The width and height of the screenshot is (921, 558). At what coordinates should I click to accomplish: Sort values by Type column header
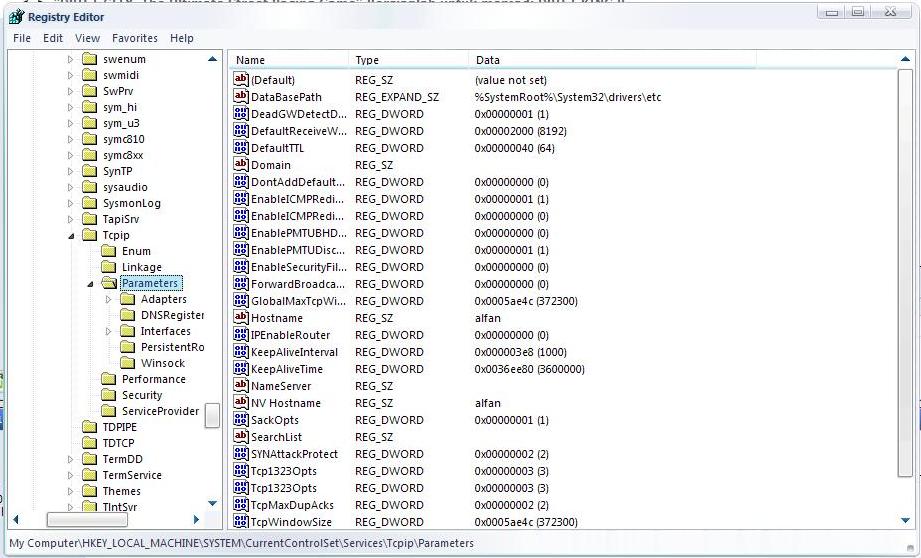[409, 60]
